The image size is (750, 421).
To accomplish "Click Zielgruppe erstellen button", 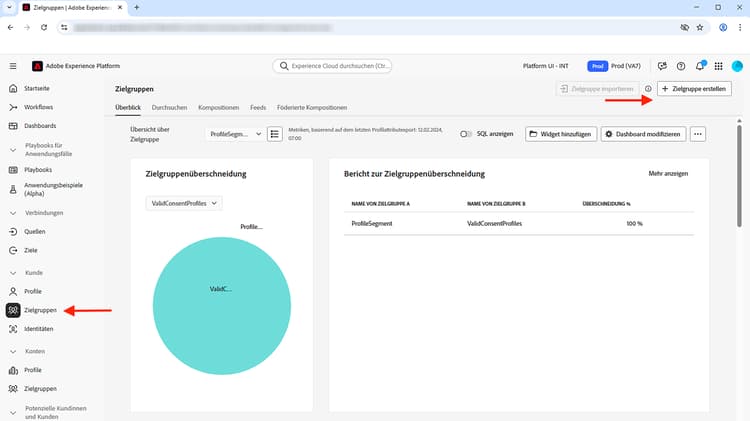I will tap(694, 89).
